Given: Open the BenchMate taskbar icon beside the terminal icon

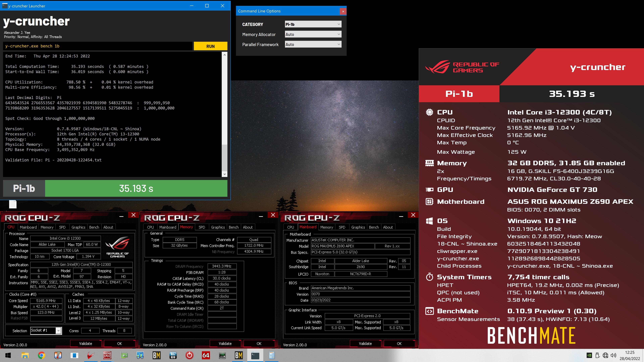Looking at the screenshot, I should pos(239,355).
